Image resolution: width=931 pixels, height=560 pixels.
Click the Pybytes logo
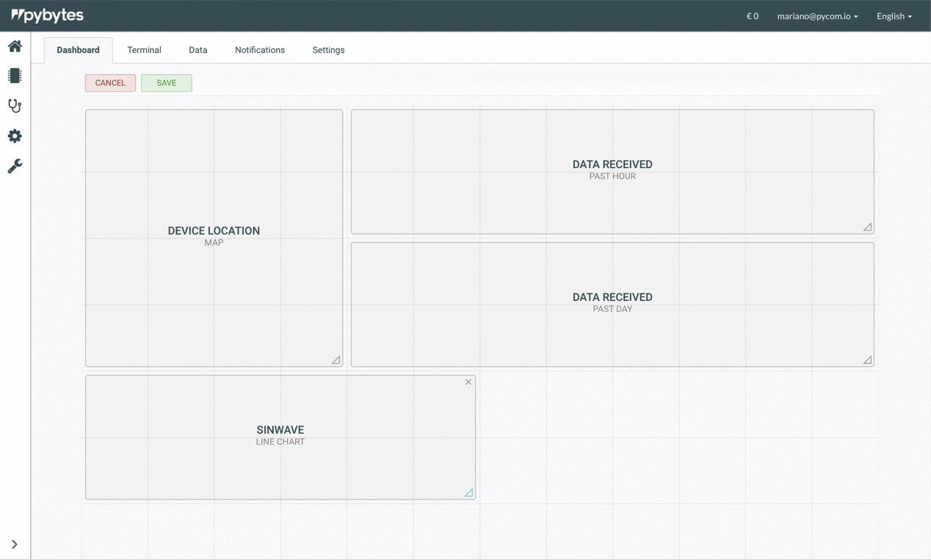pyautogui.click(x=48, y=15)
